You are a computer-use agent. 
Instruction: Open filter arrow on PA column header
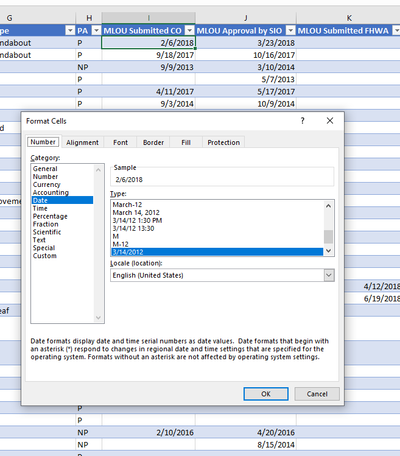pos(96,31)
